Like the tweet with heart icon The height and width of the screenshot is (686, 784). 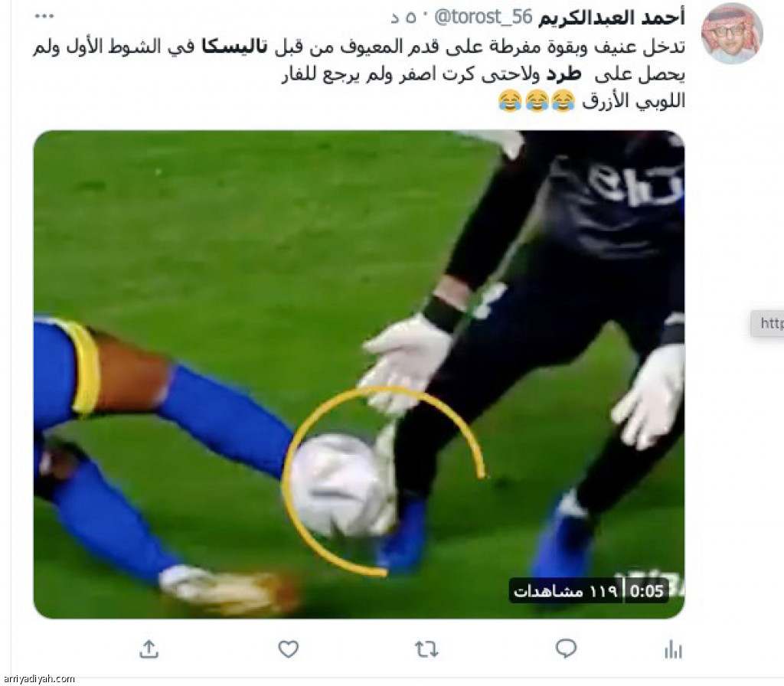pos(288,649)
